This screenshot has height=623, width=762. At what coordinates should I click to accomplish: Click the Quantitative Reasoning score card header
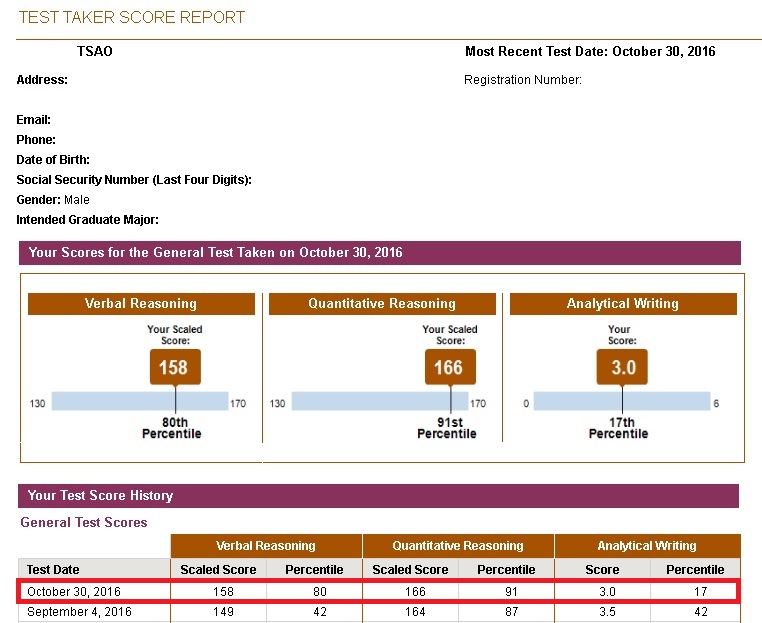pos(382,304)
